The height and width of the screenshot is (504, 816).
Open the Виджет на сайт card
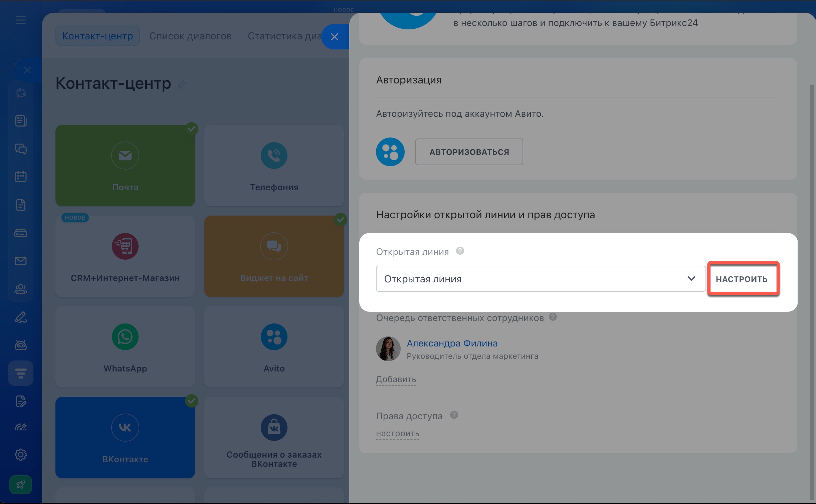point(274,256)
